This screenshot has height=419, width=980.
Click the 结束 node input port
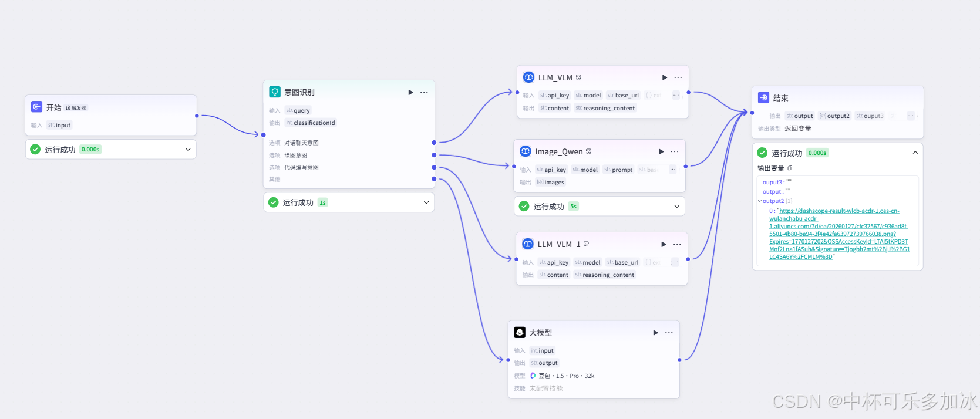click(752, 113)
